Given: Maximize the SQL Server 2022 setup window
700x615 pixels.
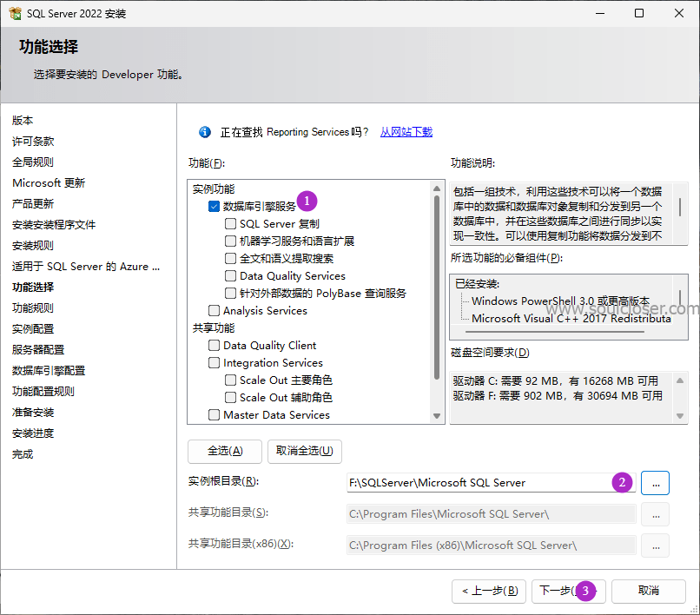Looking at the screenshot, I should pyautogui.click(x=639, y=13).
